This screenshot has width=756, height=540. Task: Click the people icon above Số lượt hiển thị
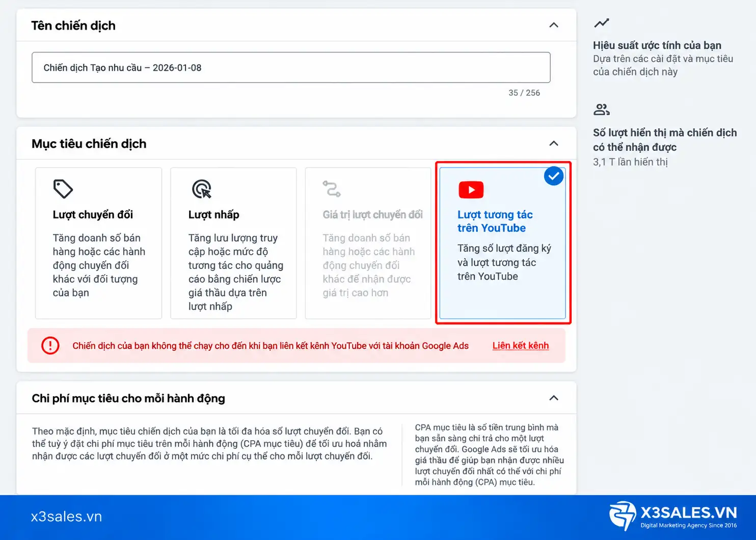point(602,110)
